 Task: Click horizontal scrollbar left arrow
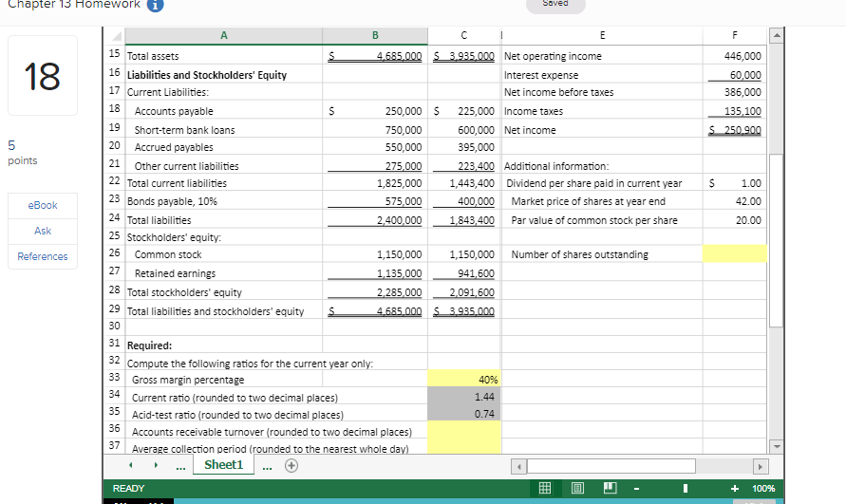[519, 467]
